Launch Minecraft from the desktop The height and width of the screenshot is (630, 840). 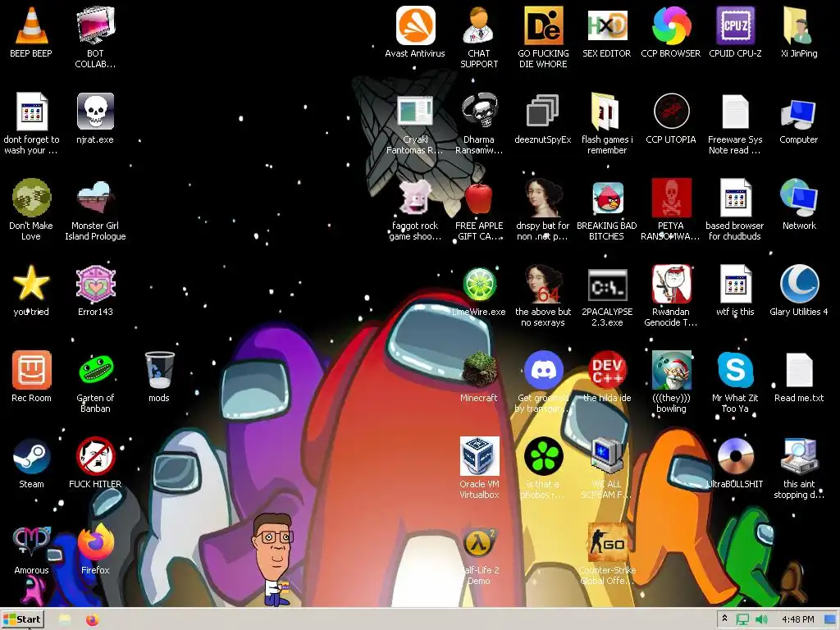tap(479, 370)
